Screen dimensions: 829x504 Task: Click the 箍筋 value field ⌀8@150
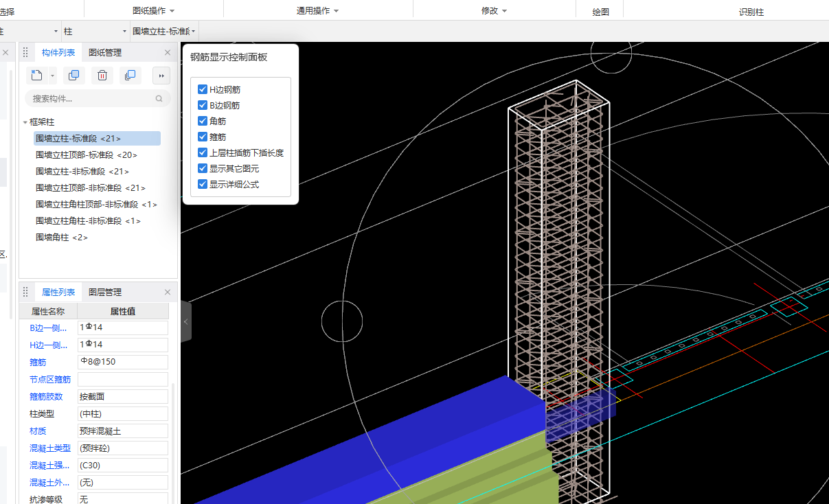123,362
